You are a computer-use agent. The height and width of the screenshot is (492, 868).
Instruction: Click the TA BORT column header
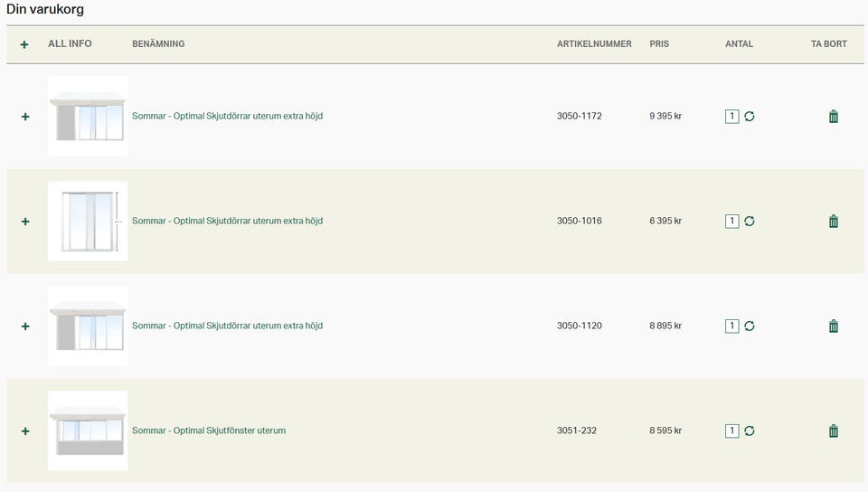point(829,43)
